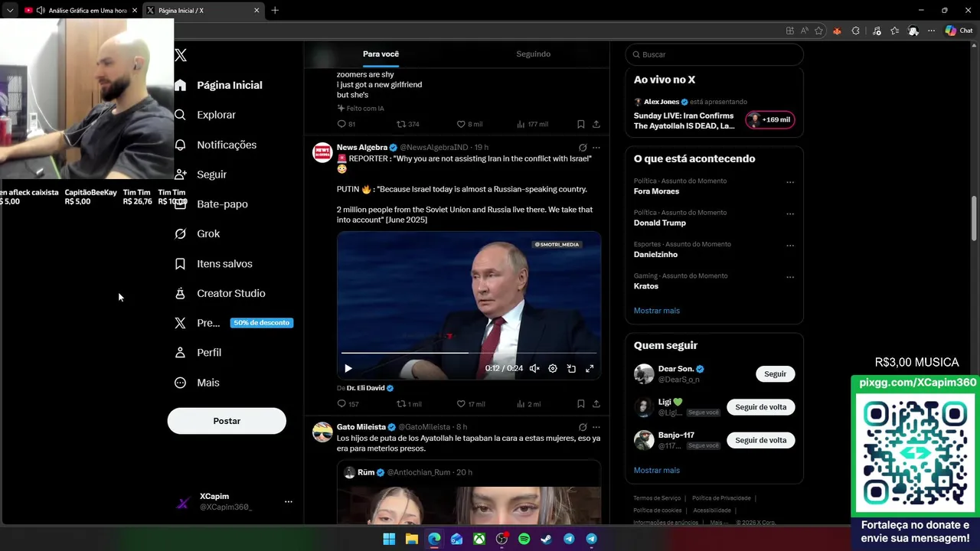The height and width of the screenshot is (551, 980).
Task: Open Kratos trend options
Action: tap(790, 277)
